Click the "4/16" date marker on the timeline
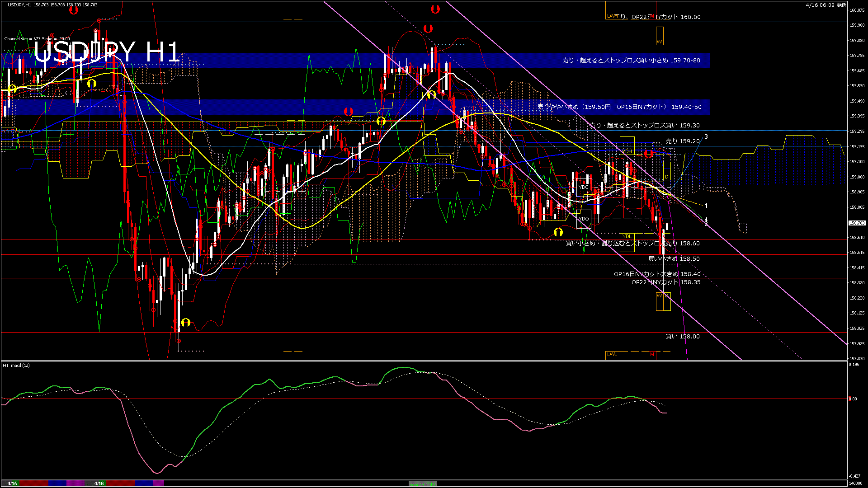The image size is (868, 488). tap(99, 483)
